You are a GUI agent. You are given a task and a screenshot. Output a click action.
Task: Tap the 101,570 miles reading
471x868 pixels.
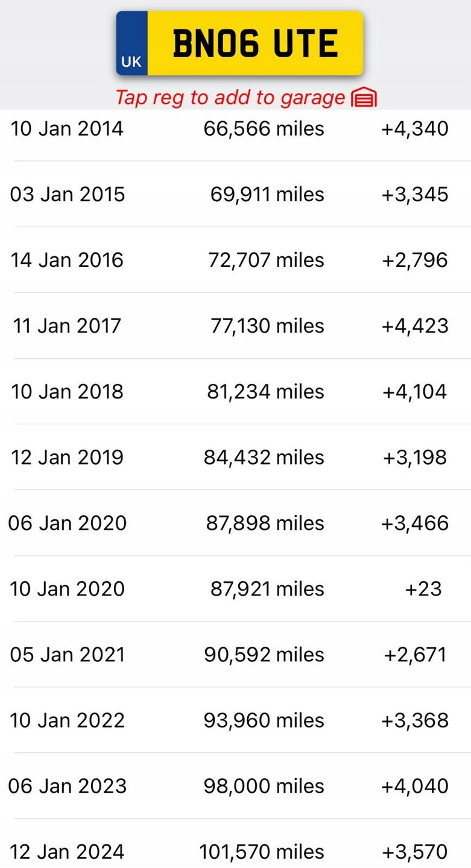(262, 851)
